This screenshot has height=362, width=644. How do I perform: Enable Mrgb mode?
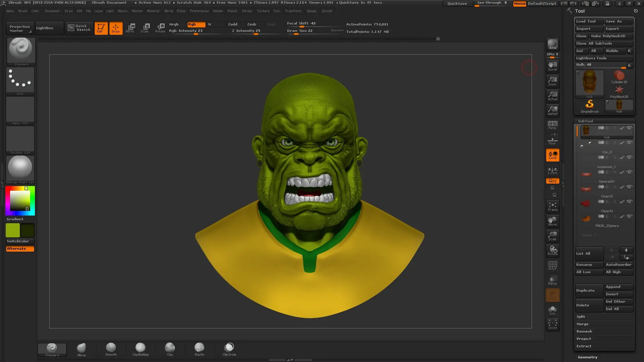tap(177, 24)
